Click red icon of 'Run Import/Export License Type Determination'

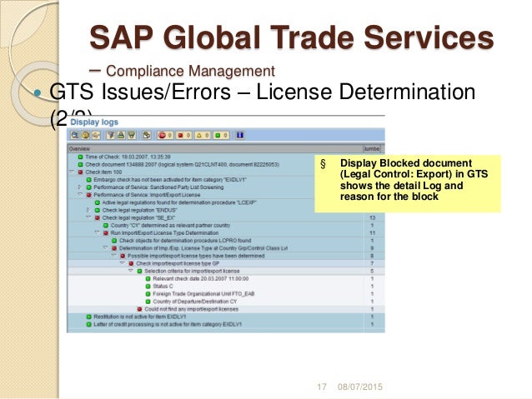coord(106,233)
